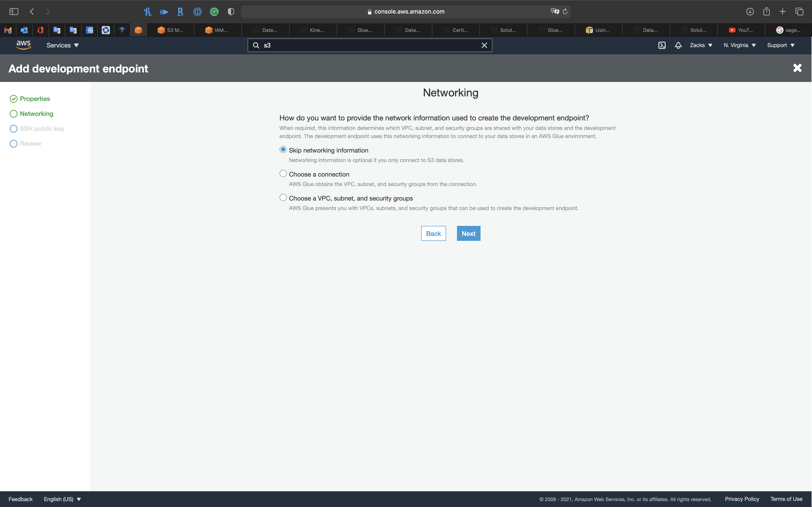812x507 pixels.
Task: Go to the Properties wizard step
Action: pyautogui.click(x=35, y=99)
